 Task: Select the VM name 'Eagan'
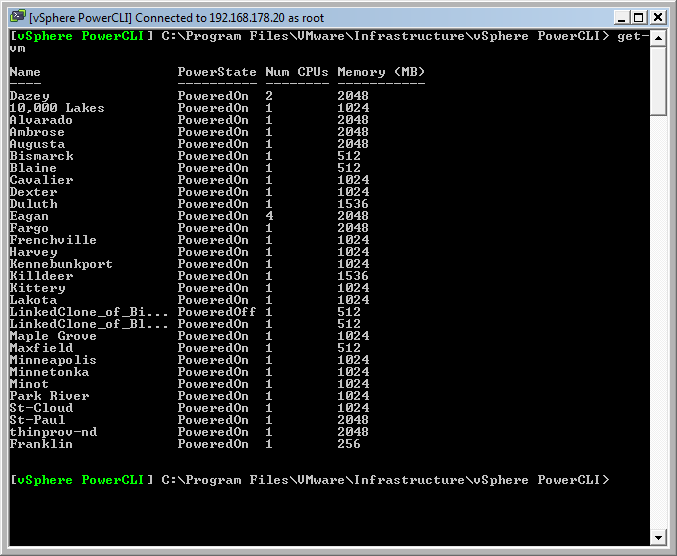tap(29, 216)
